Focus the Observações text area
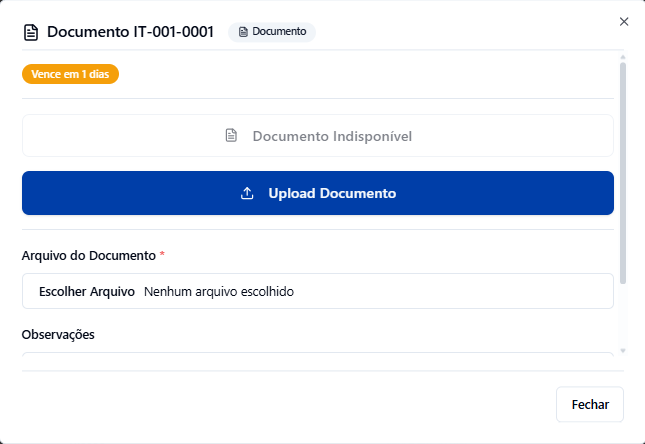The height and width of the screenshot is (444, 645). 317,362
